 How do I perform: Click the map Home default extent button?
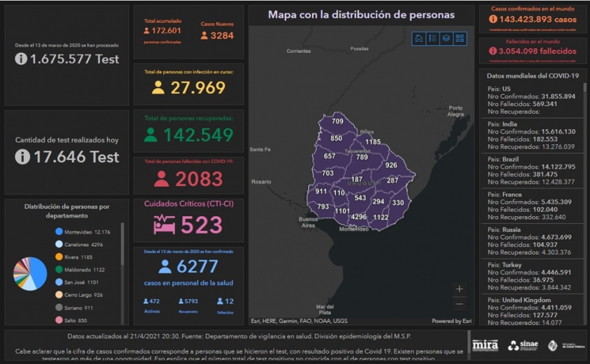coord(418,39)
